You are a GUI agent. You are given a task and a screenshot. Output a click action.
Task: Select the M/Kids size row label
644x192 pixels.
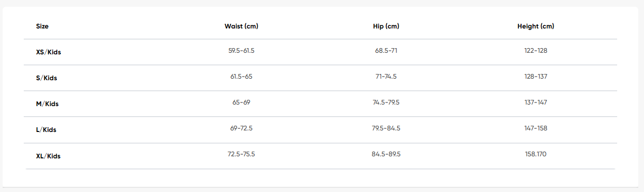(47, 104)
